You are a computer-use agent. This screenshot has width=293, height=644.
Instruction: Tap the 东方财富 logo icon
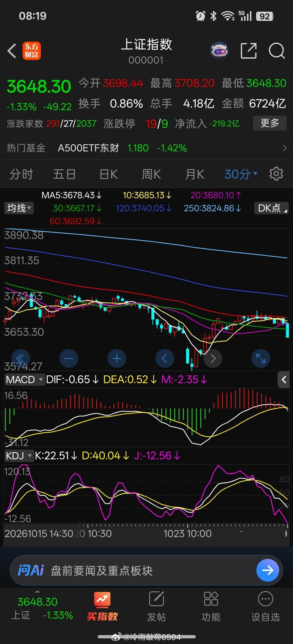[x=31, y=51]
